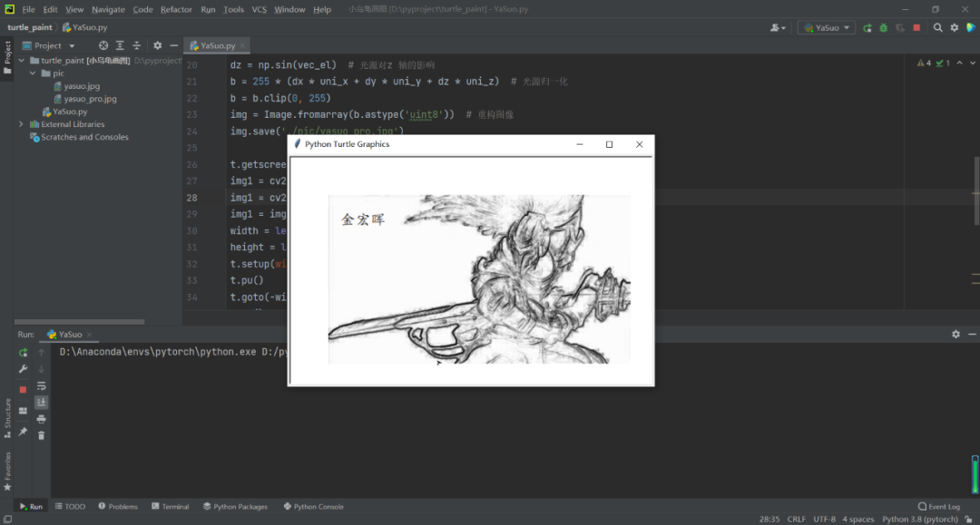This screenshot has width=980, height=525.
Task: Click the collapse all icon in Project panel
Action: pos(137,45)
